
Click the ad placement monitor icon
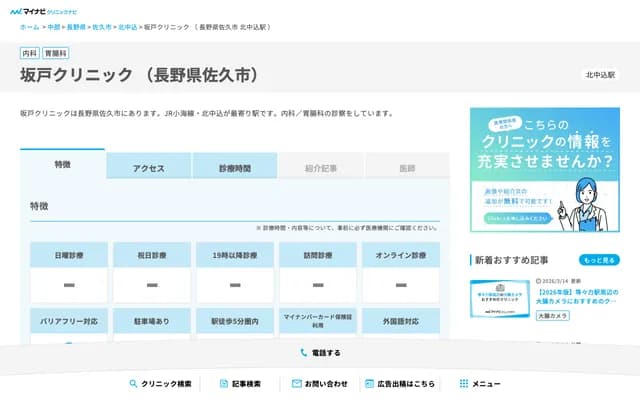tap(369, 383)
